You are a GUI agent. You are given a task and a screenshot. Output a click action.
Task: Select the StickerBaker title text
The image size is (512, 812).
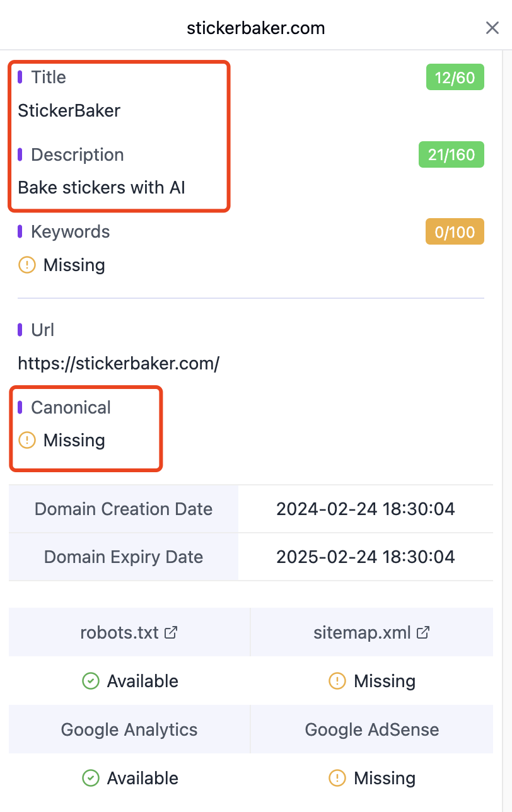tap(69, 110)
